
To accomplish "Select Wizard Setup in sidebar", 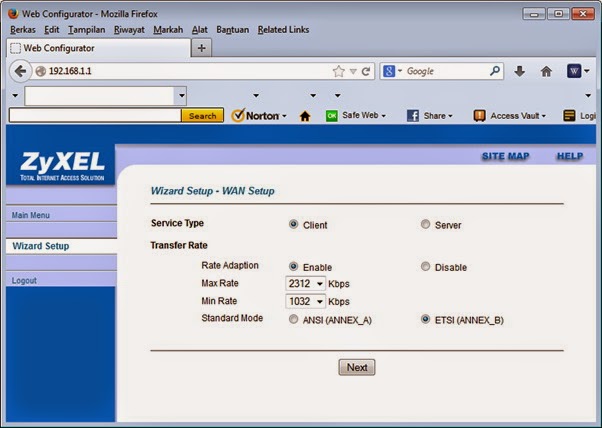I will [41, 246].
